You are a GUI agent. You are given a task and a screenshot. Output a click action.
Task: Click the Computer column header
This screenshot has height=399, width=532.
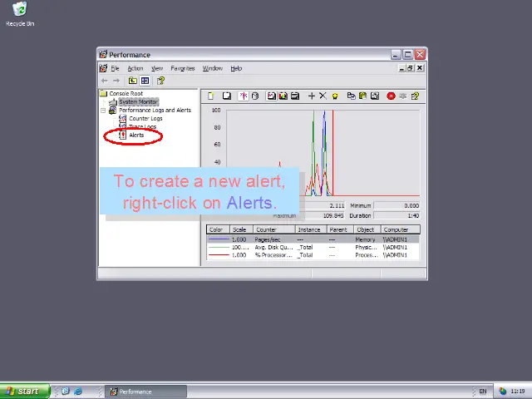point(401,229)
